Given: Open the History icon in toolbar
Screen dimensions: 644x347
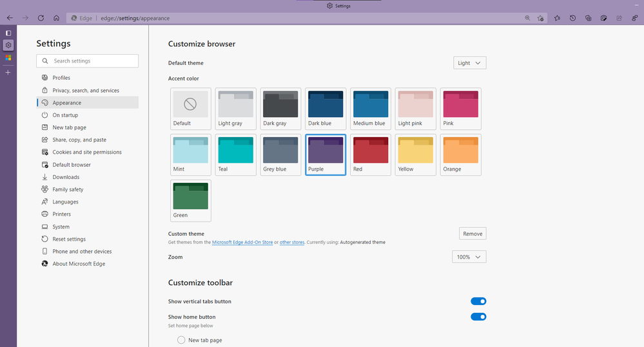Looking at the screenshot, I should [573, 18].
